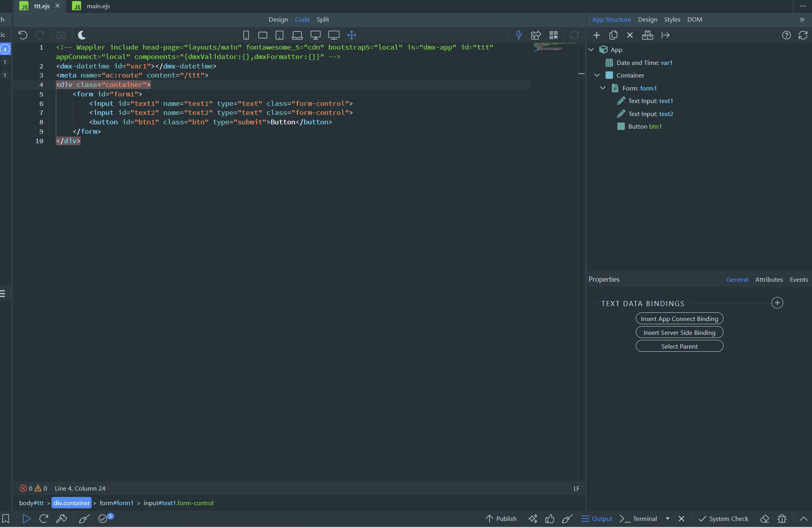Add a text data binding plus button
812x528 pixels.
pos(777,303)
